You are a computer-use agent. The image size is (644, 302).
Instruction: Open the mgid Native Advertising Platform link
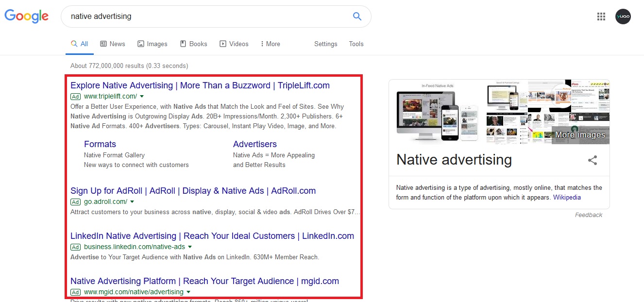[204, 281]
